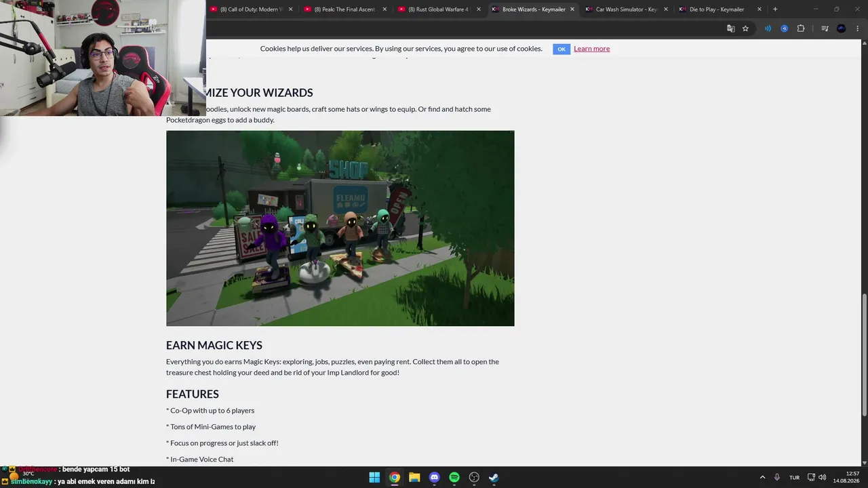Open the network status tray icon
This screenshot has height=488, width=868.
click(x=811, y=477)
